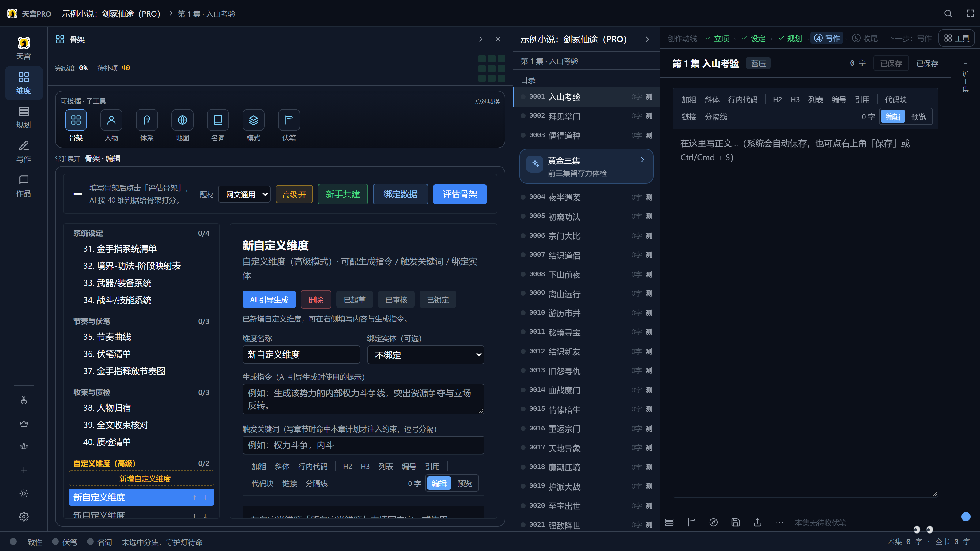Open the 名词 sub-tool
The image size is (980, 551).
click(218, 120)
